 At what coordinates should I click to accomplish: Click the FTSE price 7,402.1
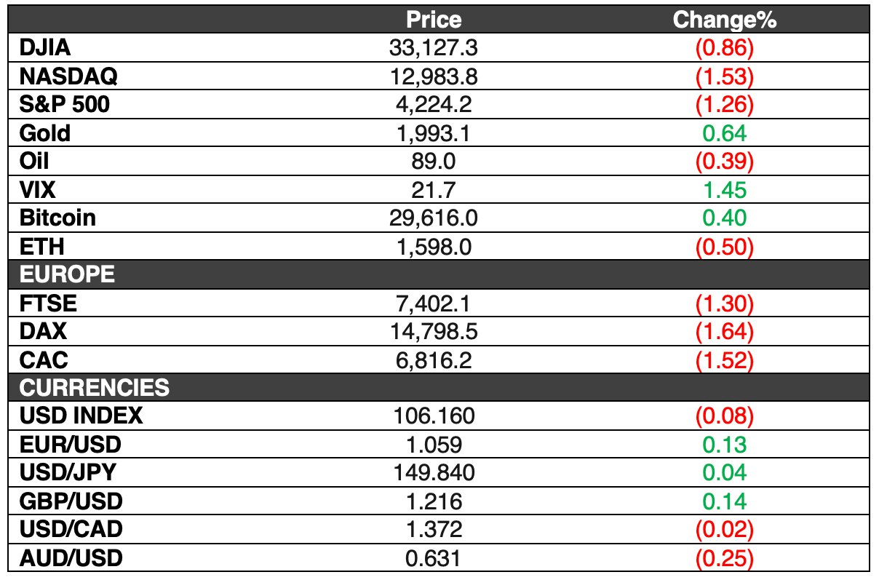tap(434, 303)
